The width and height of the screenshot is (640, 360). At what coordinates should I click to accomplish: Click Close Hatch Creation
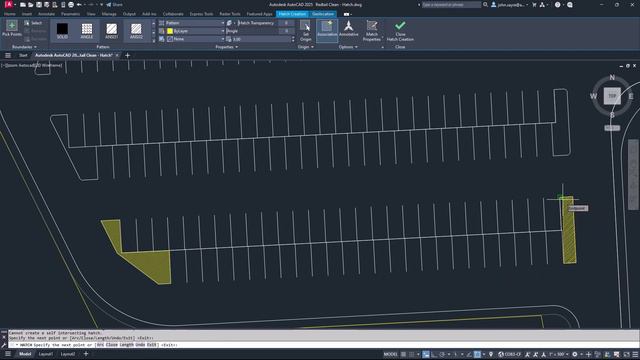pyautogui.click(x=400, y=31)
